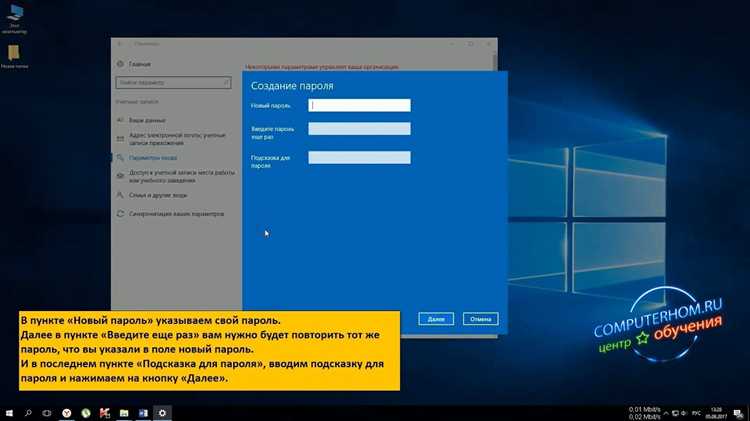Click the 'РУС' language indicator
Image resolution: width=750 pixels, height=421 pixels.
[x=696, y=413]
